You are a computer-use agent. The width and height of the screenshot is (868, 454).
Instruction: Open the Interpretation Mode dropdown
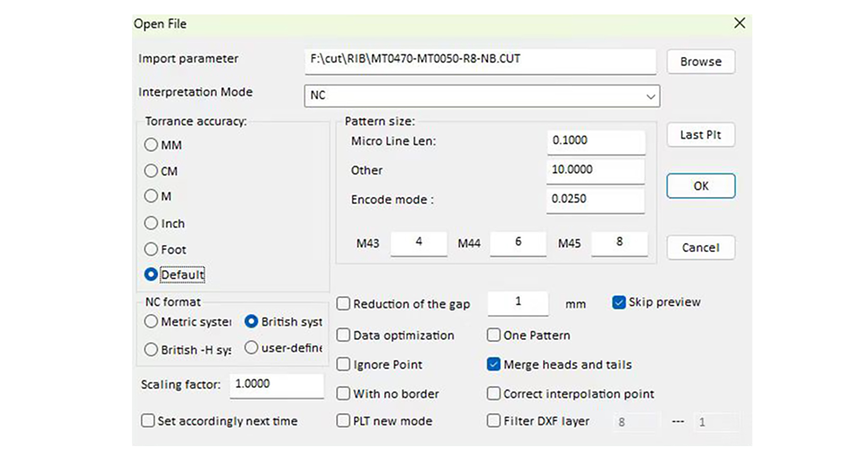click(x=482, y=96)
